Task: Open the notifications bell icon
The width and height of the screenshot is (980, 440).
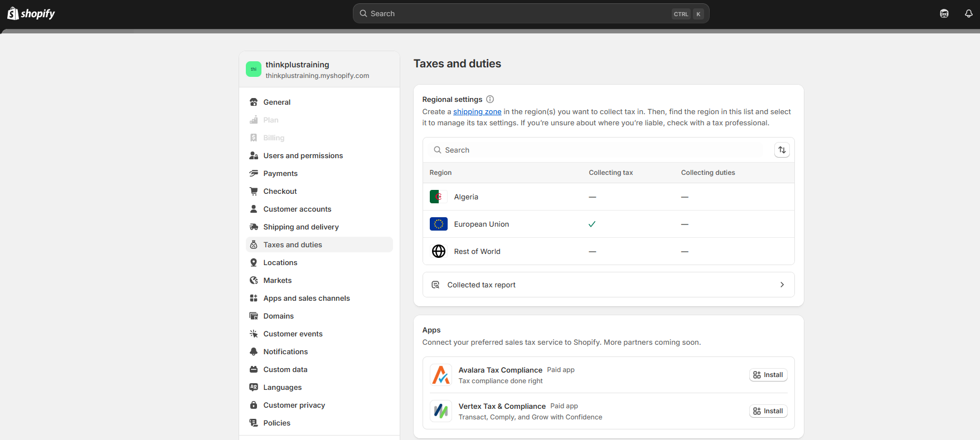Action: point(969,13)
